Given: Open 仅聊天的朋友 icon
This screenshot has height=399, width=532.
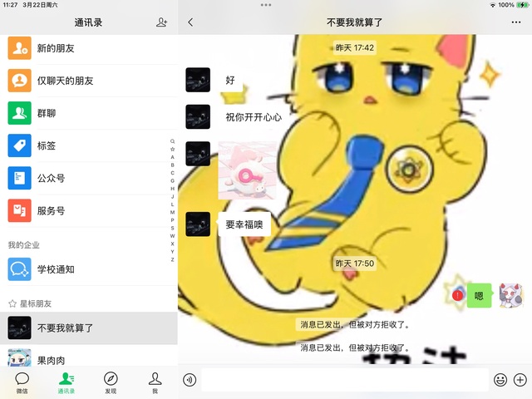Looking at the screenshot, I should (x=20, y=81).
